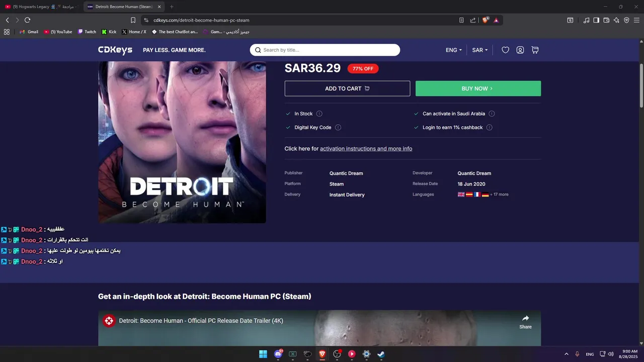Expand the SAR currency dropdown

(480, 50)
